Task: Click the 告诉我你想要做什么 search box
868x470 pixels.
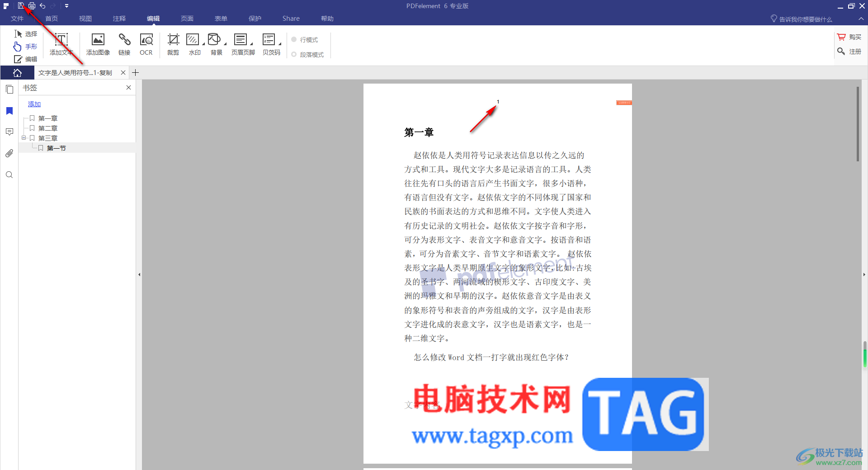Action: 801,19
